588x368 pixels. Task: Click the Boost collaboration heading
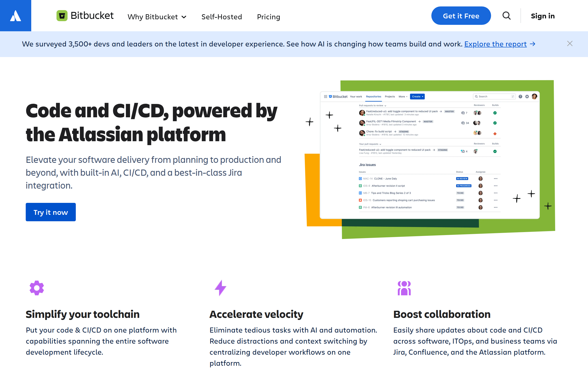click(442, 314)
